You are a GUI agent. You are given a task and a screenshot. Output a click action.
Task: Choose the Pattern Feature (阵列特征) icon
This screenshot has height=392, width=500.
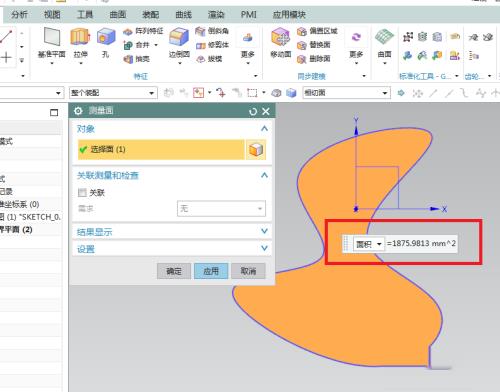click(x=128, y=32)
